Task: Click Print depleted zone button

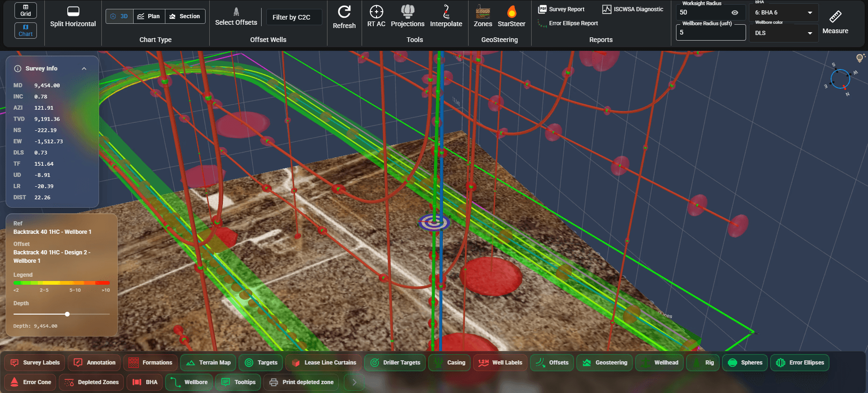Action: click(x=301, y=382)
